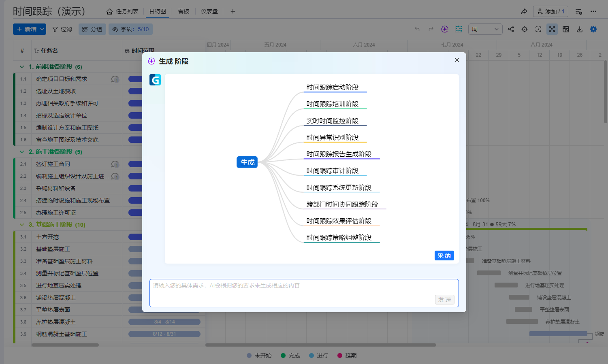
Task: Open the list-add settings icon
Action: pos(579,11)
